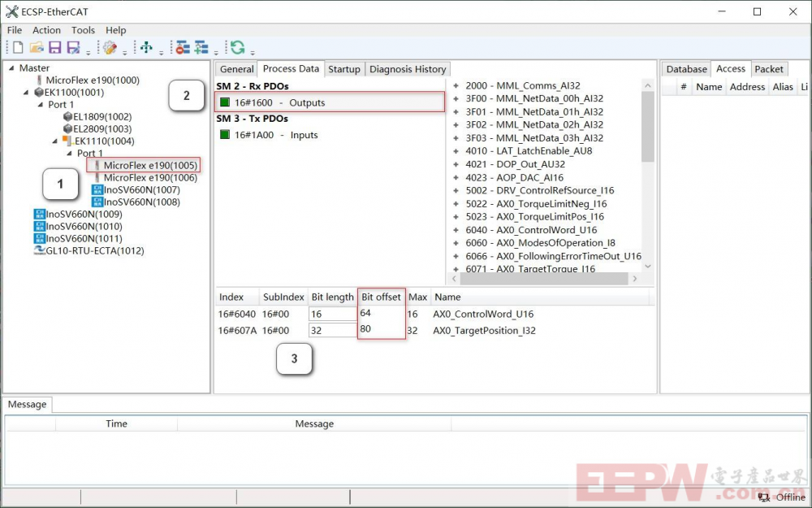812x508 pixels.
Task: Click the Time column header in Message panel
Action: click(116, 424)
